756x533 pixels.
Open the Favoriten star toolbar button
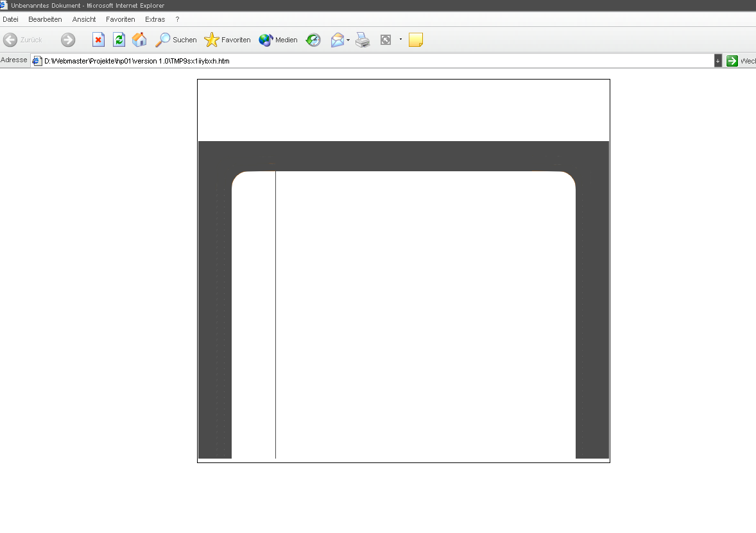point(228,40)
